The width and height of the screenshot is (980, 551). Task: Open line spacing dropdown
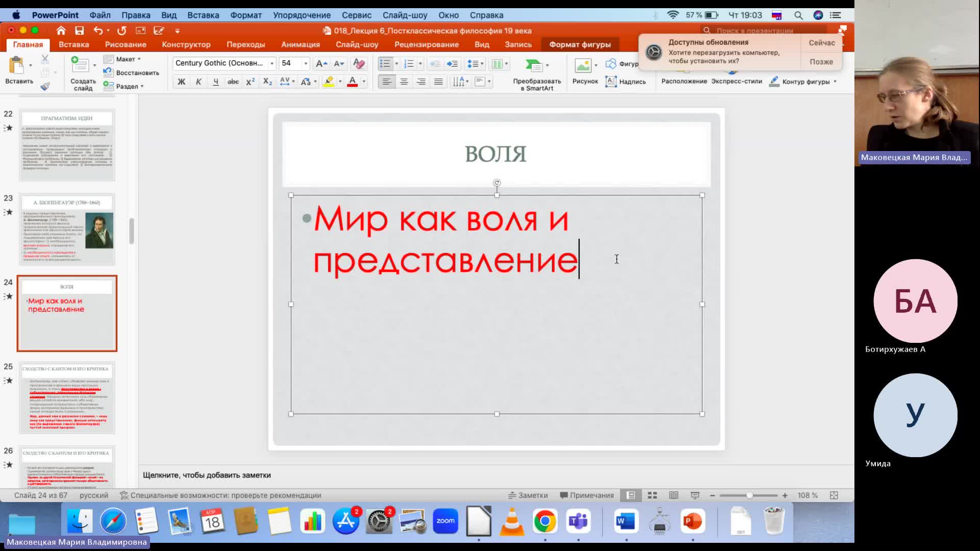(475, 64)
